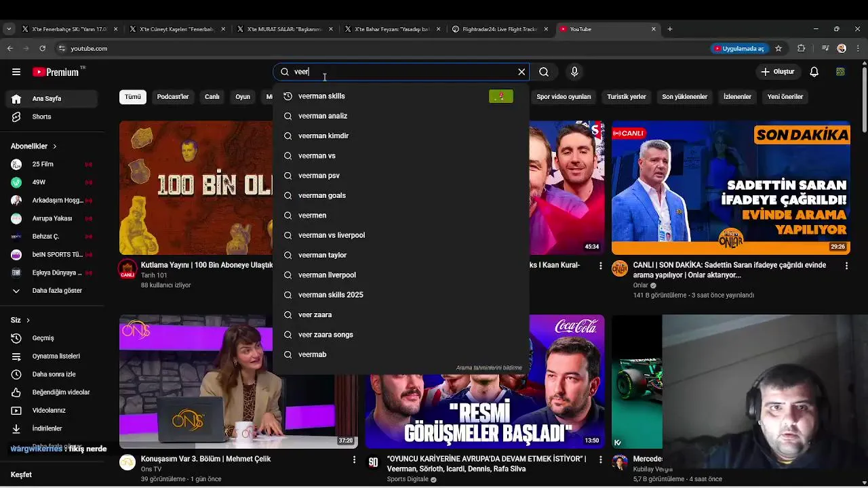Open options for the Onlar CANLI video
The image size is (868, 488).
point(846,266)
